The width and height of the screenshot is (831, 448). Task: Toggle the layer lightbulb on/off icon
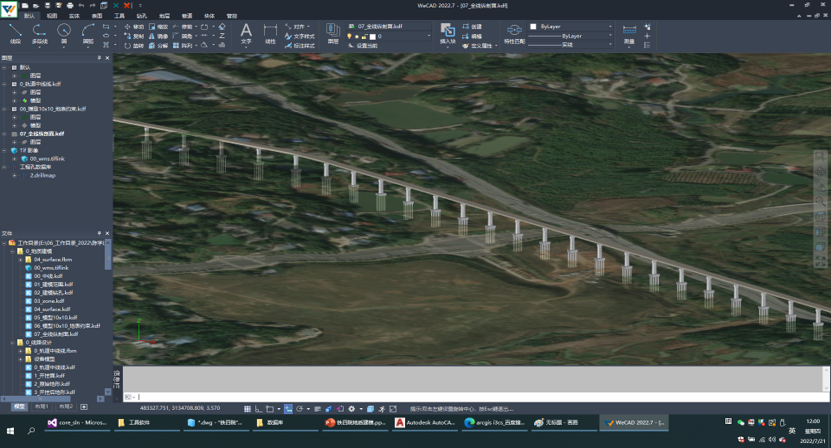coord(349,37)
